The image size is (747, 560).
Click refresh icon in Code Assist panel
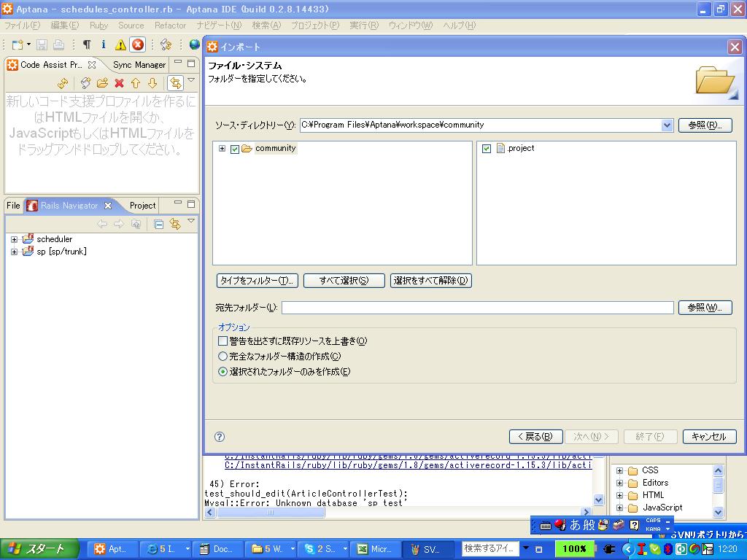coord(63,83)
